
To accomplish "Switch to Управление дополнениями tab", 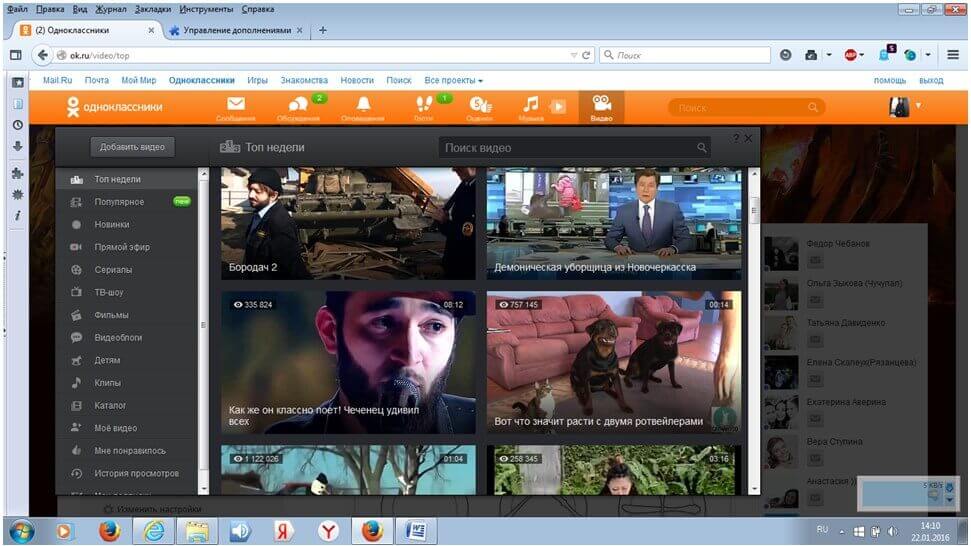I will [x=236, y=30].
